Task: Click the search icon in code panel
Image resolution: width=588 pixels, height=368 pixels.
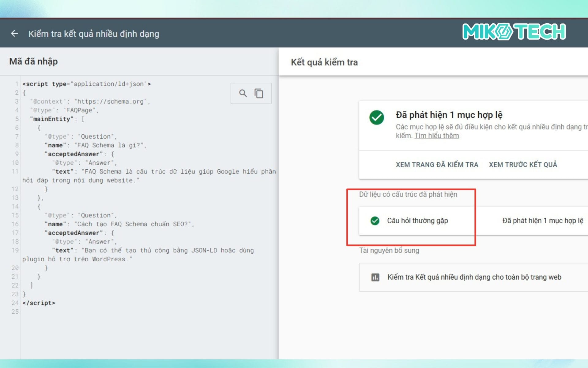Action: [x=243, y=93]
